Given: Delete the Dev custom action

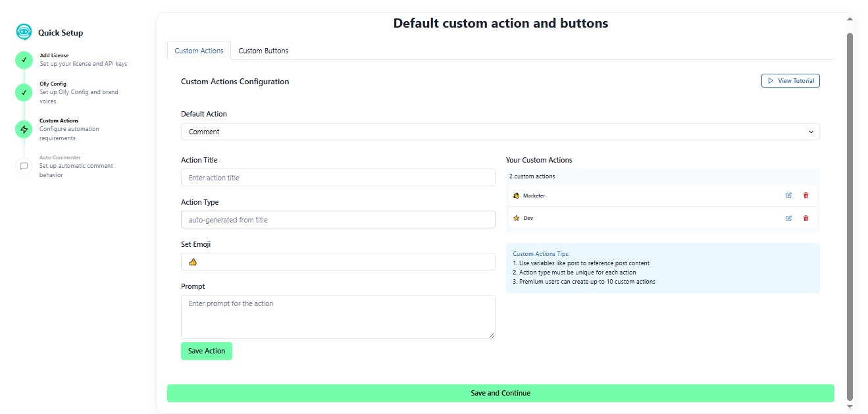Looking at the screenshot, I should [x=805, y=218].
